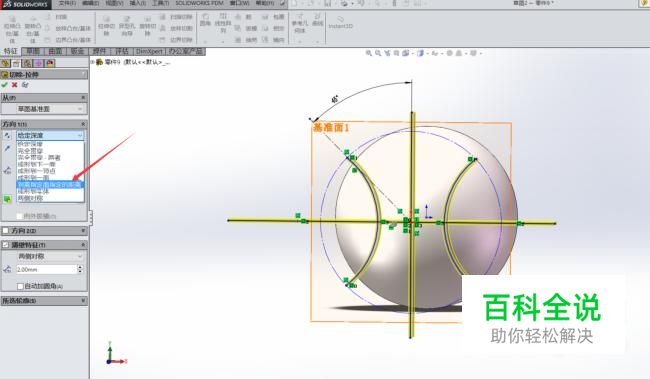Screen dimensions: 650x379
Task: Cancel the cut-extrude with the red X
Action: click(x=15, y=85)
